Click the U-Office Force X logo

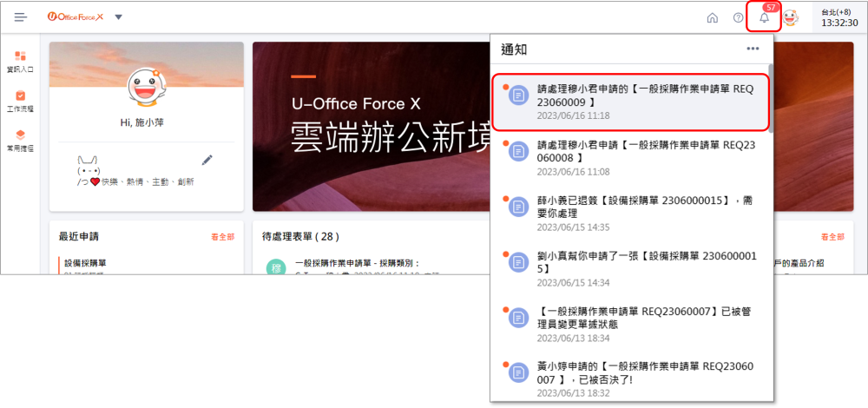click(x=76, y=17)
